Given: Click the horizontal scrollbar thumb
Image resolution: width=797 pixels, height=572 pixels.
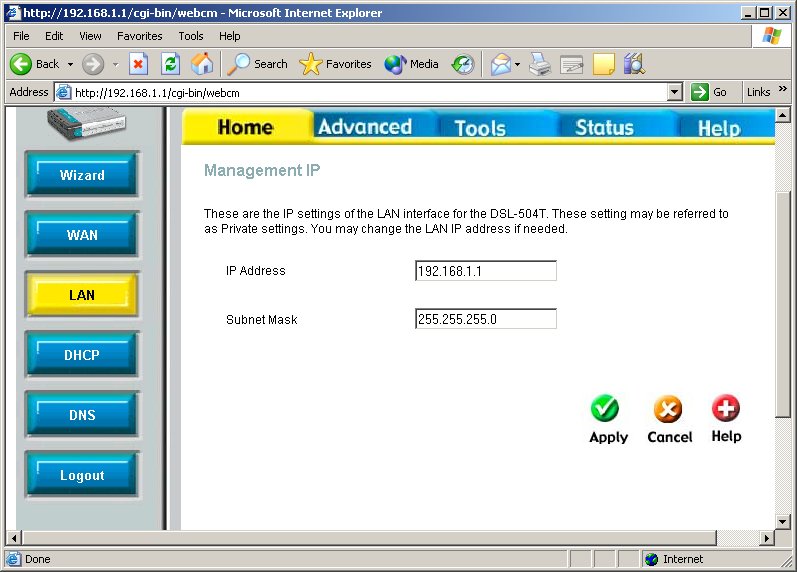Looking at the screenshot, I should click(369, 537).
